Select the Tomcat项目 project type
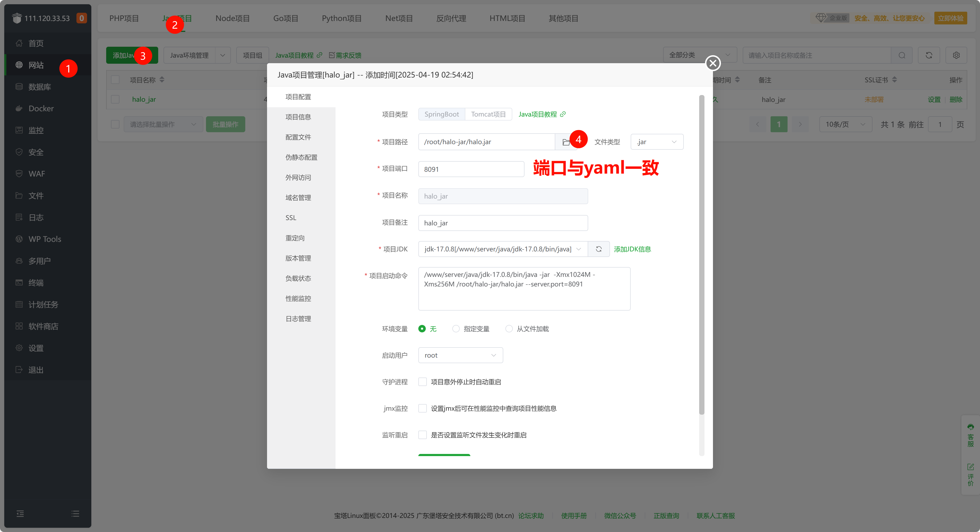Viewport: 980px width, 532px height. [488, 114]
